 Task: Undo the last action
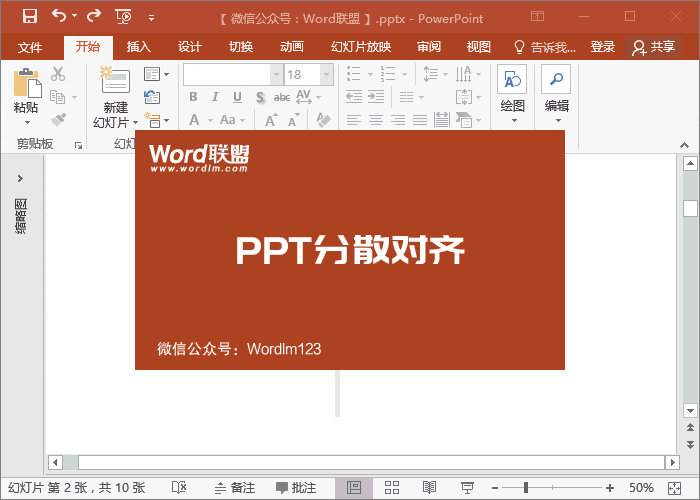pyautogui.click(x=59, y=16)
